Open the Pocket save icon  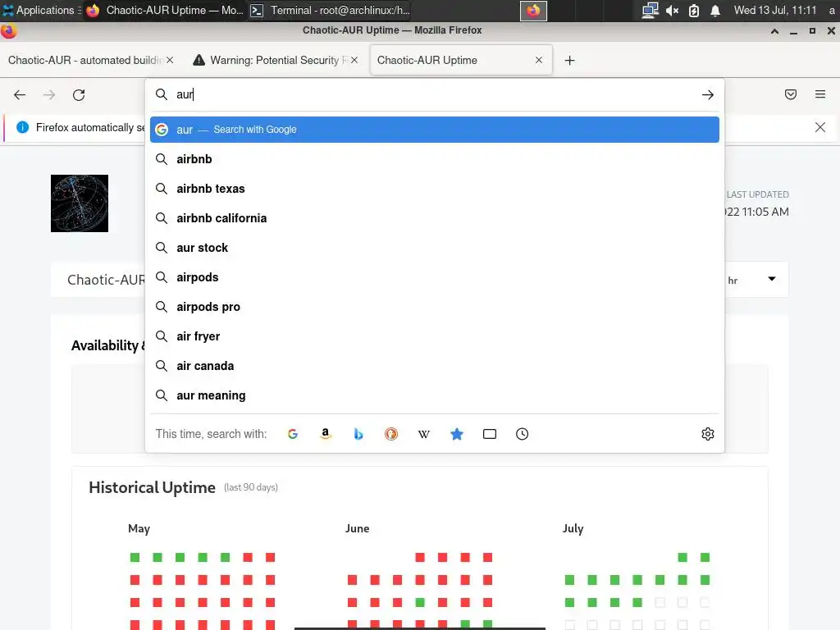click(x=791, y=94)
